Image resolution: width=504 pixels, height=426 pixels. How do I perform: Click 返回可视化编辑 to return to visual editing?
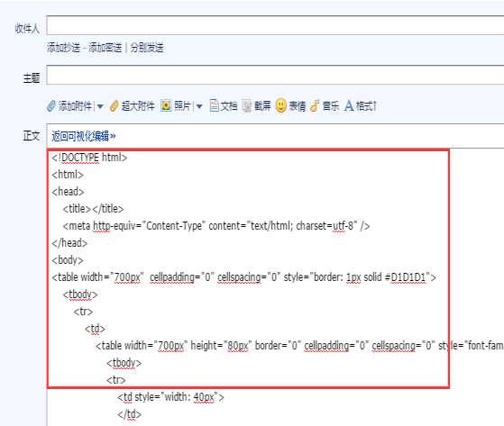pyautogui.click(x=84, y=136)
